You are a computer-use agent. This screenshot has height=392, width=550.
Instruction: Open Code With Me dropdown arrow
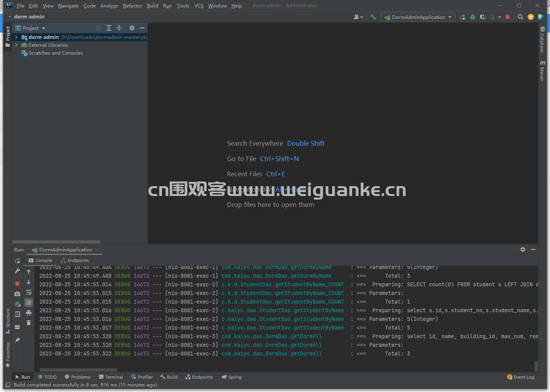(x=362, y=17)
